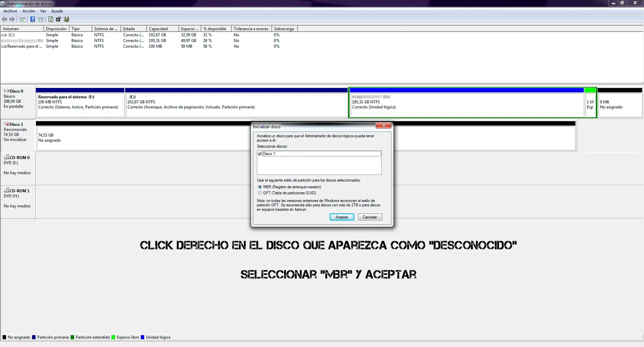The height and width of the screenshot is (347, 644).
Task: Click the Tipo column header
Action: point(80,29)
